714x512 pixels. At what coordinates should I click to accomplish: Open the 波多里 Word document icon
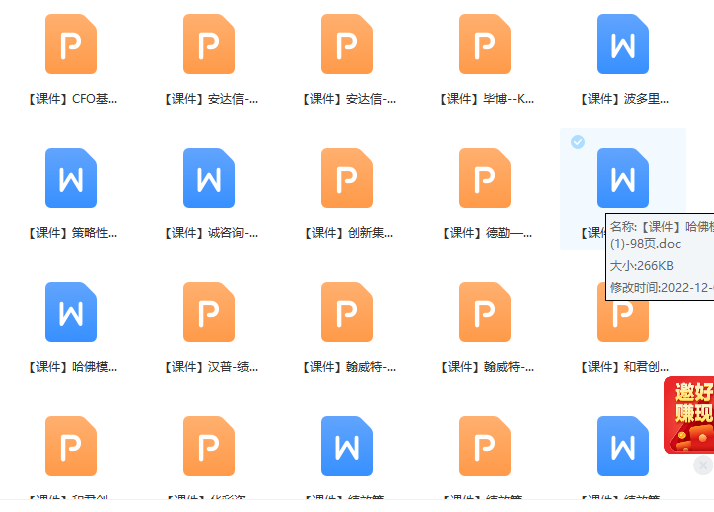click(x=623, y=44)
